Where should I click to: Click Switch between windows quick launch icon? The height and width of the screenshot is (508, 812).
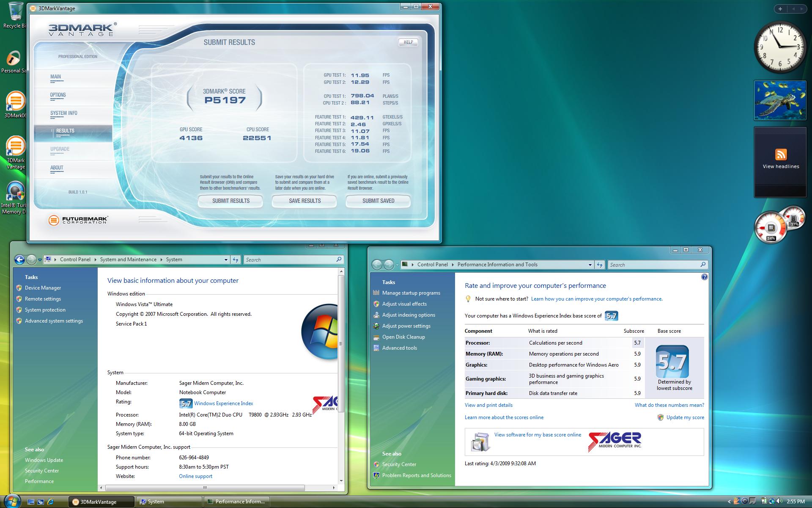(x=41, y=502)
